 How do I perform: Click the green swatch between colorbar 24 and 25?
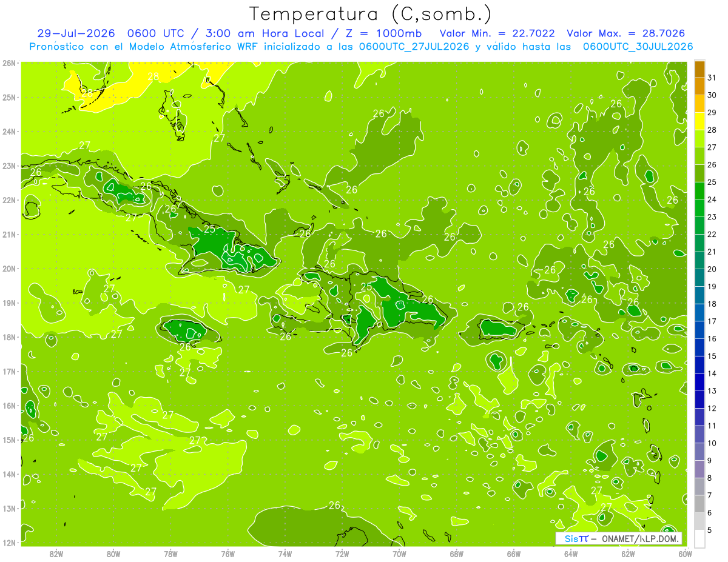tap(699, 191)
